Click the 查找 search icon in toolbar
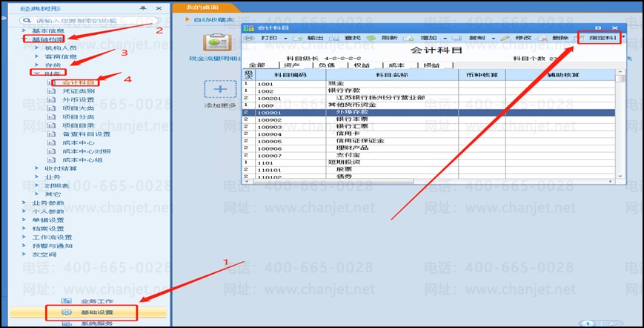 tap(334, 38)
